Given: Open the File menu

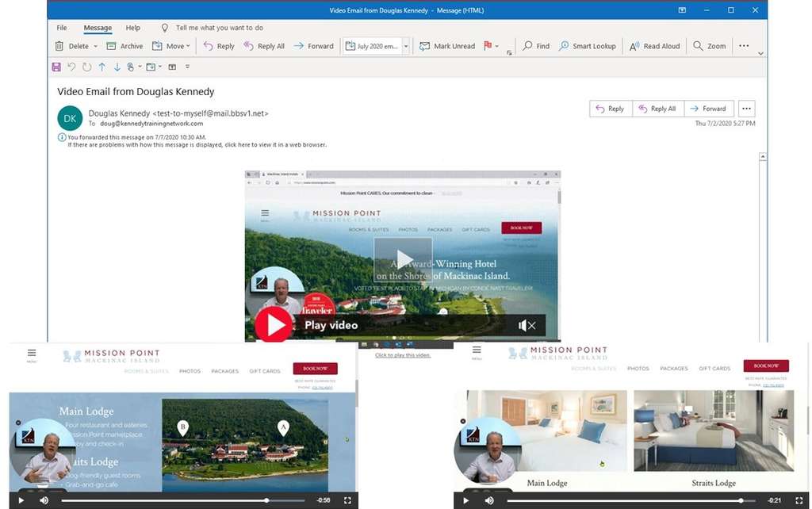Looking at the screenshot, I should [62, 28].
